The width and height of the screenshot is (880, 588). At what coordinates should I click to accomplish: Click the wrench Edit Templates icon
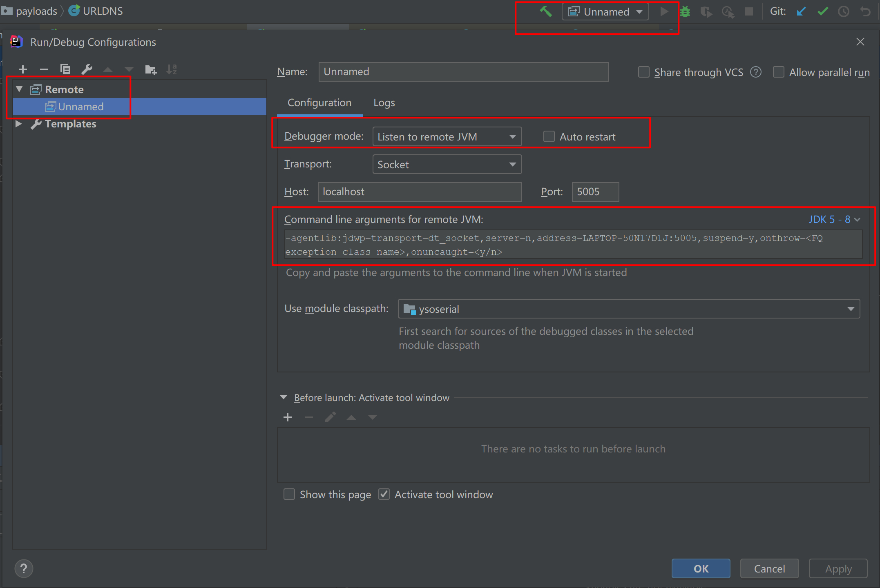87,69
